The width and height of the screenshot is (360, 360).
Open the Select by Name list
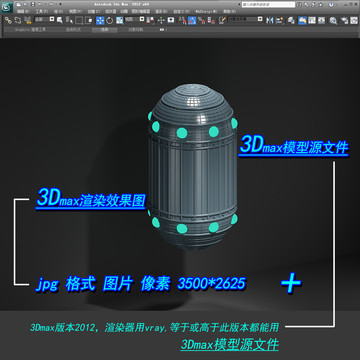69,20
